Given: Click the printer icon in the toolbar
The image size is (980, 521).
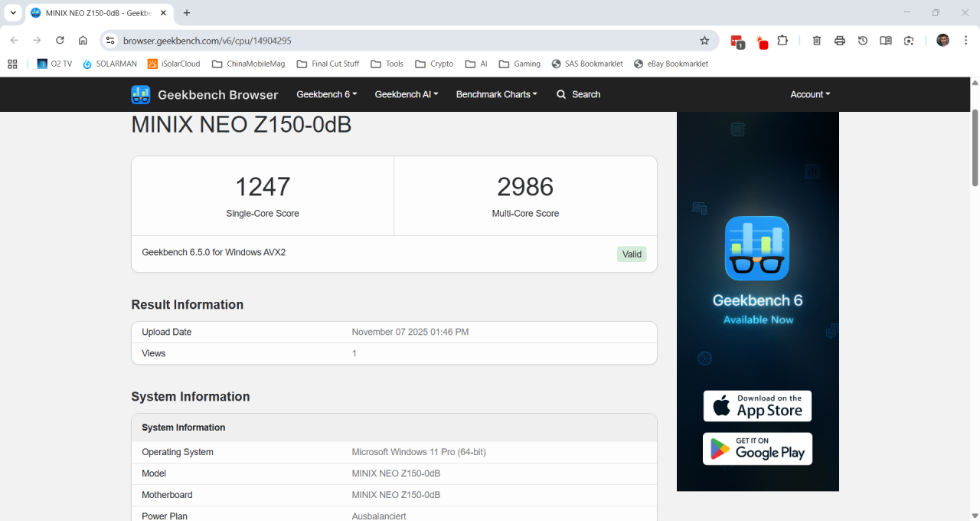Looking at the screenshot, I should tap(840, 40).
